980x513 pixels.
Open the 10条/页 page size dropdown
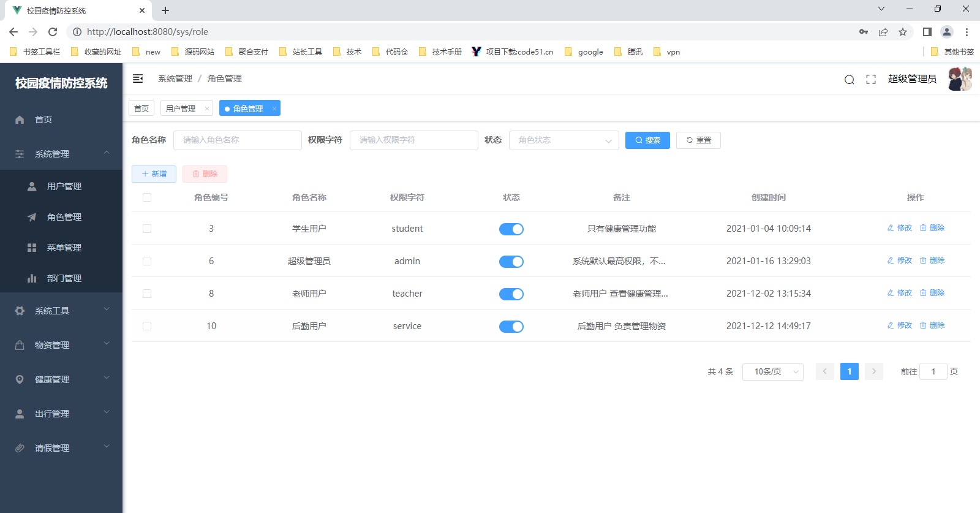click(772, 372)
